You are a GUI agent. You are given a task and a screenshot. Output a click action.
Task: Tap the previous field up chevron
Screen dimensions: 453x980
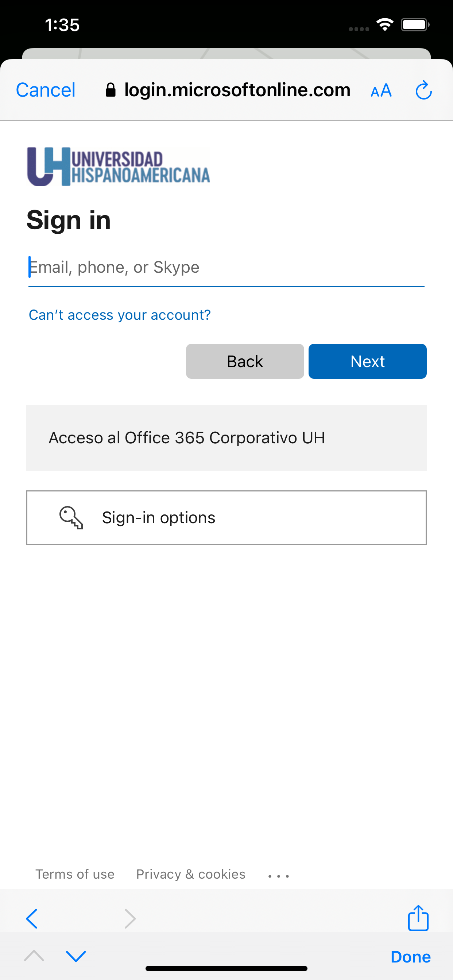click(34, 956)
